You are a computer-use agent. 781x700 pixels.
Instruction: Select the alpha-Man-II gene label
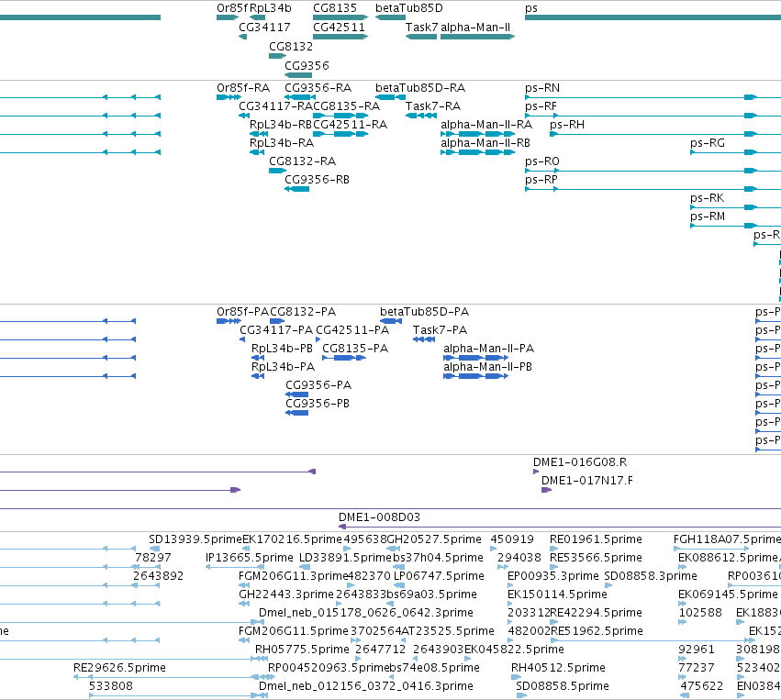click(475, 28)
